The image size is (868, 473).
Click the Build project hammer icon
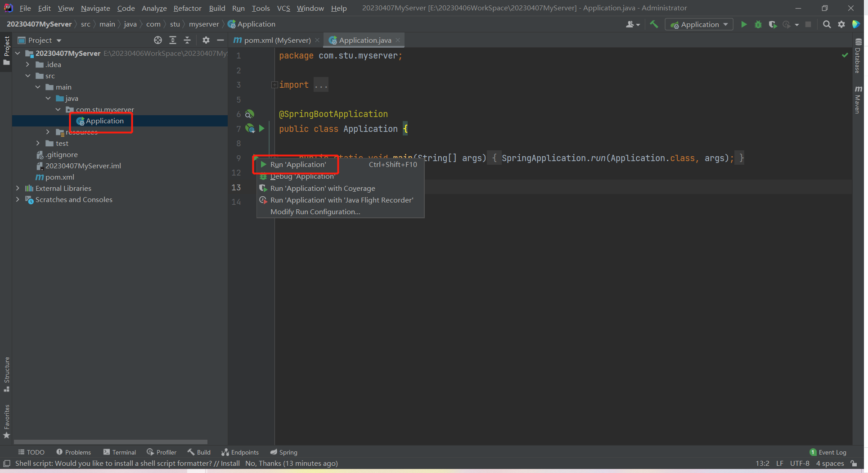(654, 24)
